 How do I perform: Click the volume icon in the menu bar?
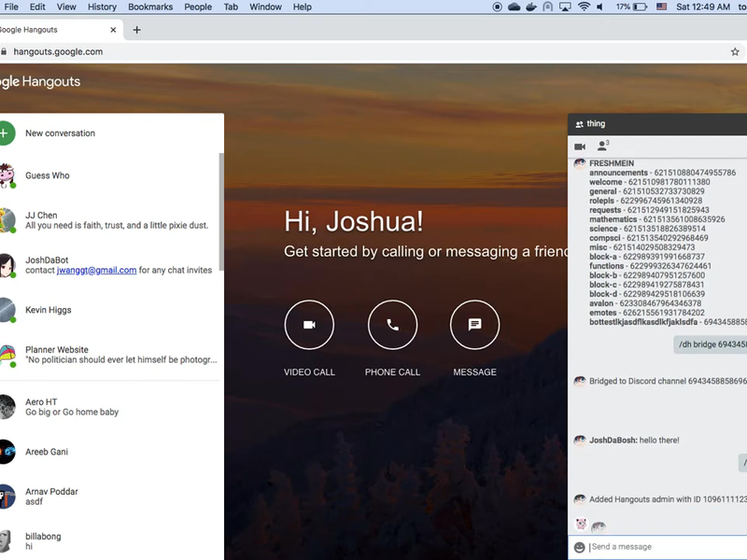click(x=599, y=7)
